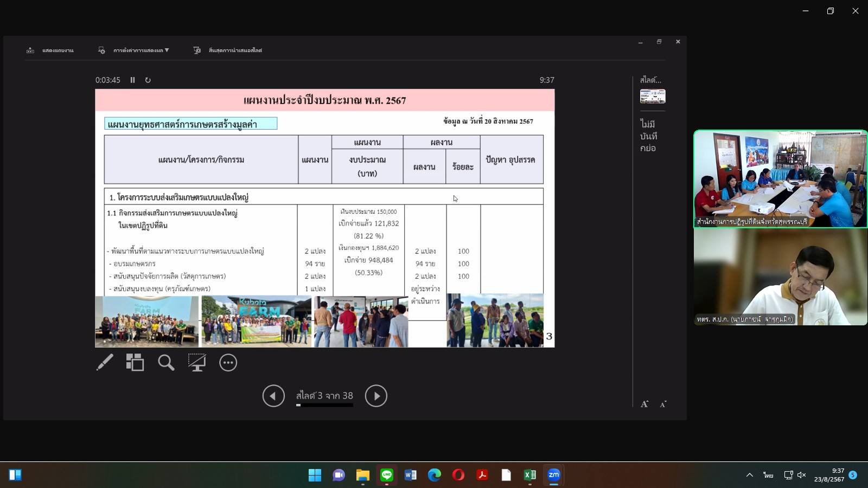Restore the presenter view window
Image resolution: width=868 pixels, height=488 pixels.
[x=659, y=42]
